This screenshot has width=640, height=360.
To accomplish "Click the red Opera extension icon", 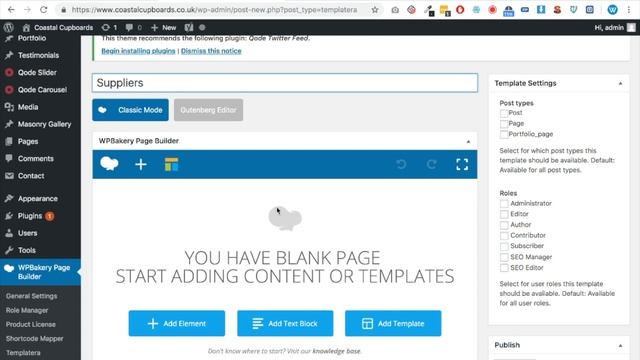I will tap(460, 9).
